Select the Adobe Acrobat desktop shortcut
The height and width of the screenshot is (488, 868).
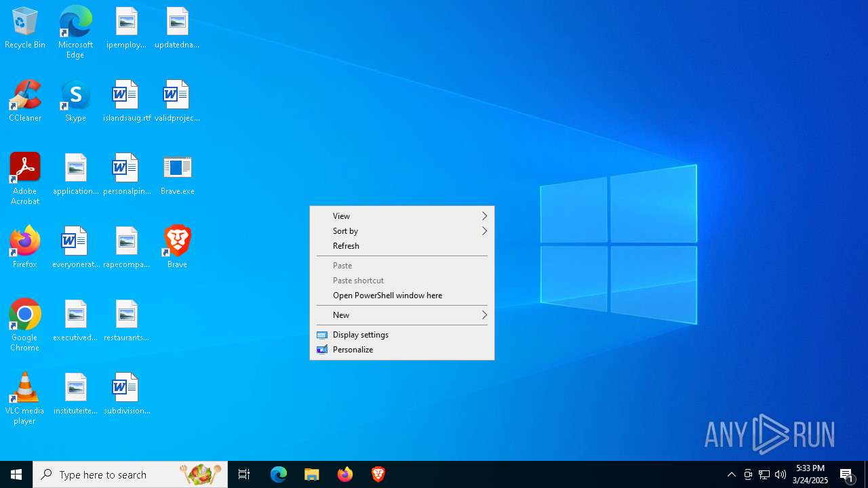point(25,179)
